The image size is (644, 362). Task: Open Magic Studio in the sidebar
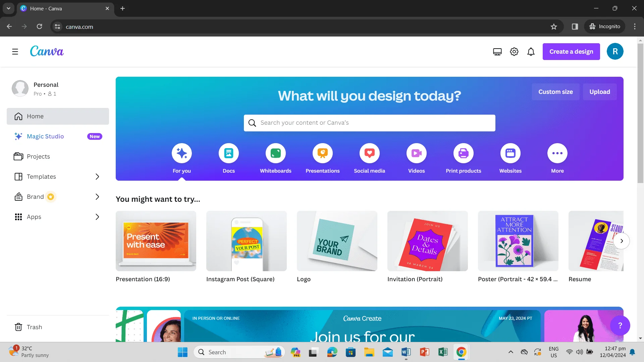58,136
